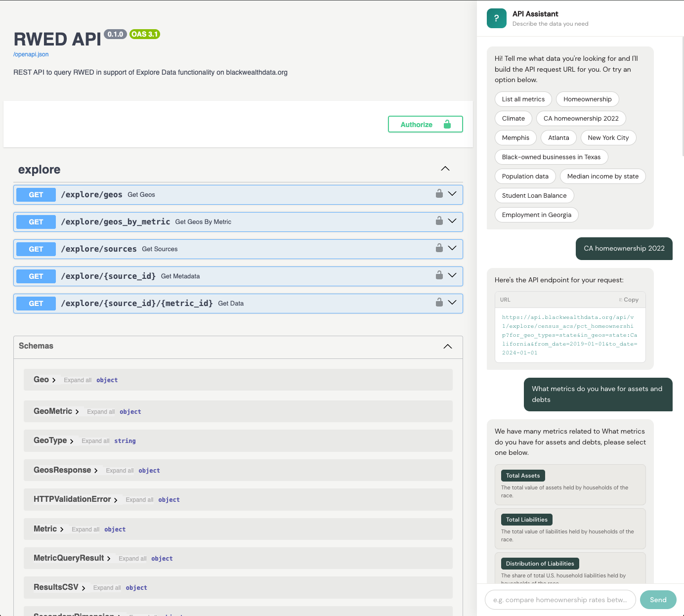The image size is (684, 616).
Task: Click Expand all next to HTTPValidationError
Action: (139, 500)
